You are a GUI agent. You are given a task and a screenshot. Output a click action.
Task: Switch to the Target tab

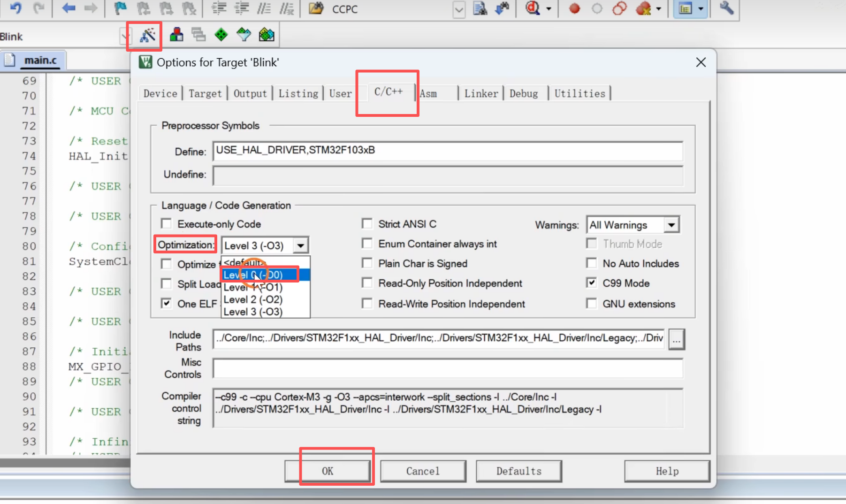click(205, 93)
